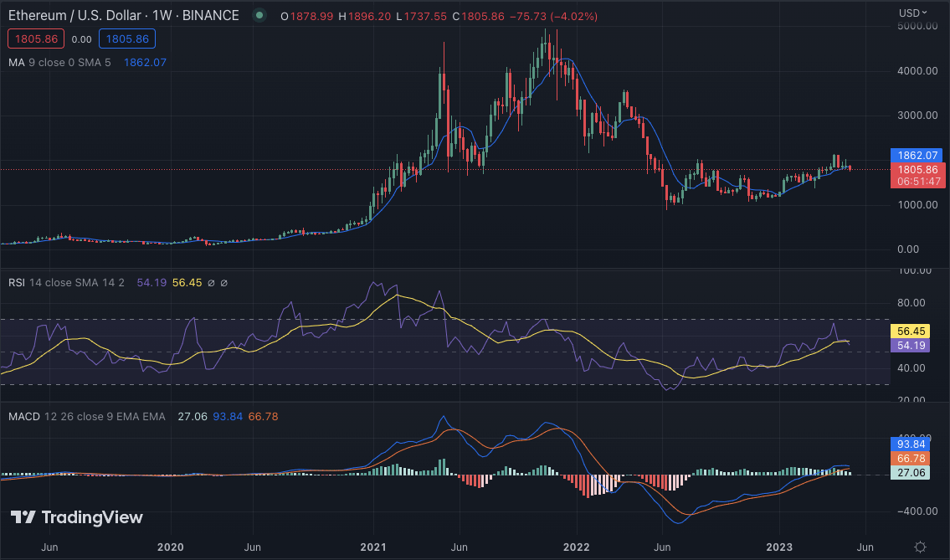Click second RSI empty-value symbol
Image resolution: width=950 pixels, height=560 pixels.
click(x=223, y=283)
